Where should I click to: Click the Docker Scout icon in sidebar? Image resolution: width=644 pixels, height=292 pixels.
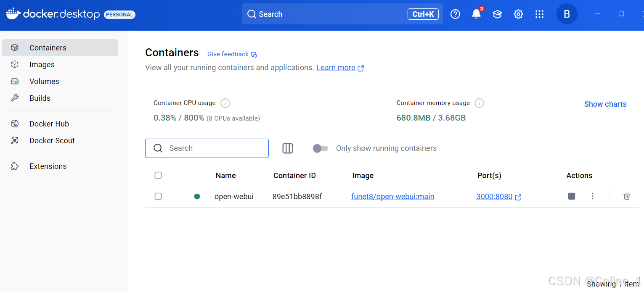click(x=15, y=140)
